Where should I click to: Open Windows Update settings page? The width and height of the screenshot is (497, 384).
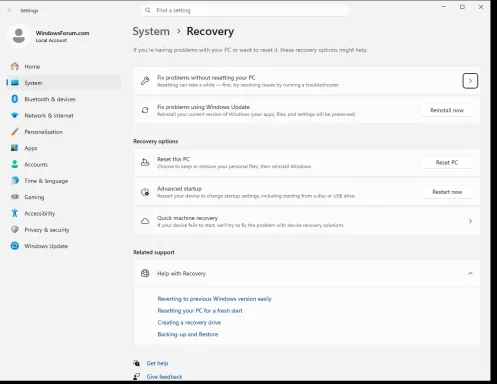point(63,246)
